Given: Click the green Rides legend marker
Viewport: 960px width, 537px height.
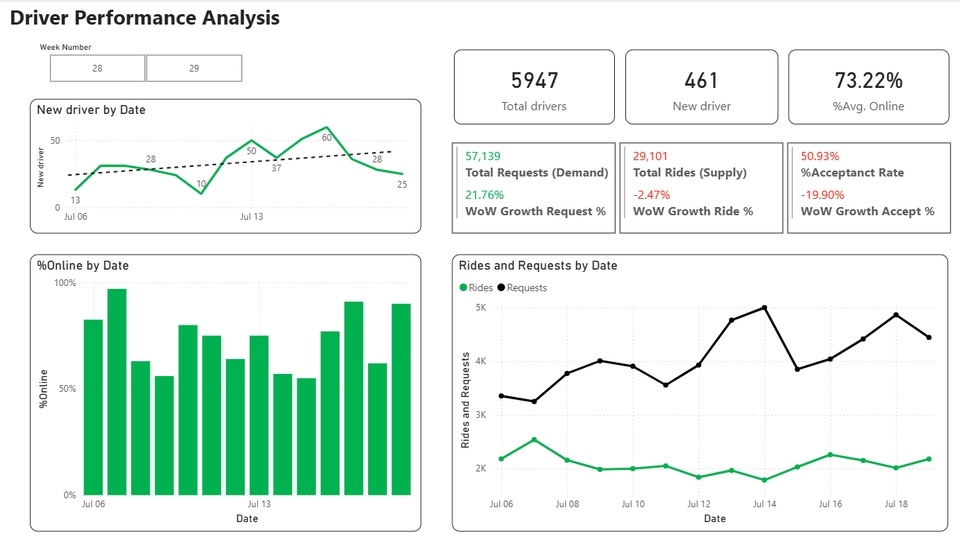Looking at the screenshot, I should pos(463,288).
